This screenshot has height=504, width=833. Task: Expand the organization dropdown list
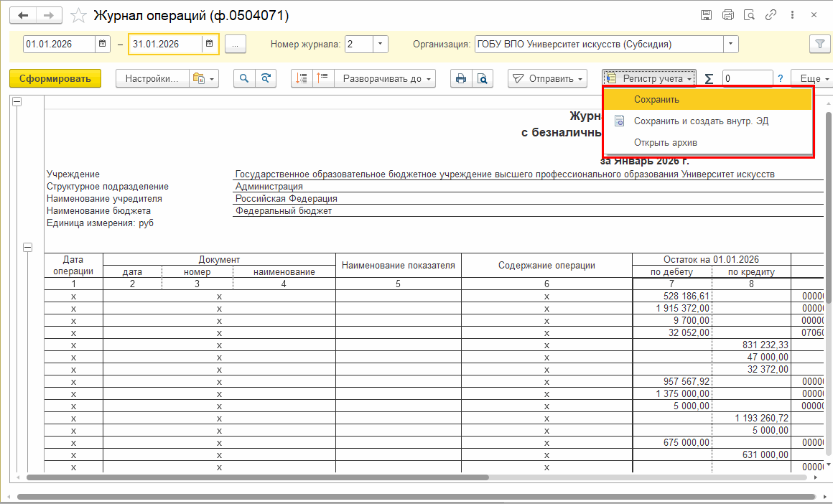tap(731, 44)
